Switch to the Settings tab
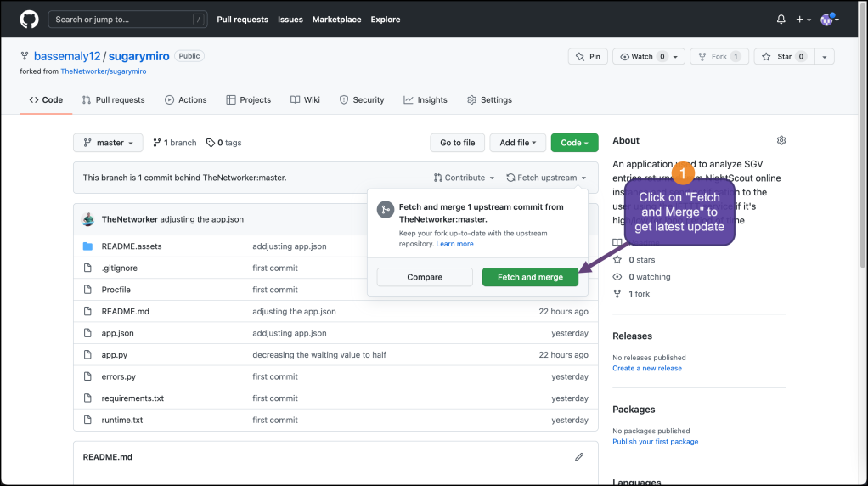 489,99
